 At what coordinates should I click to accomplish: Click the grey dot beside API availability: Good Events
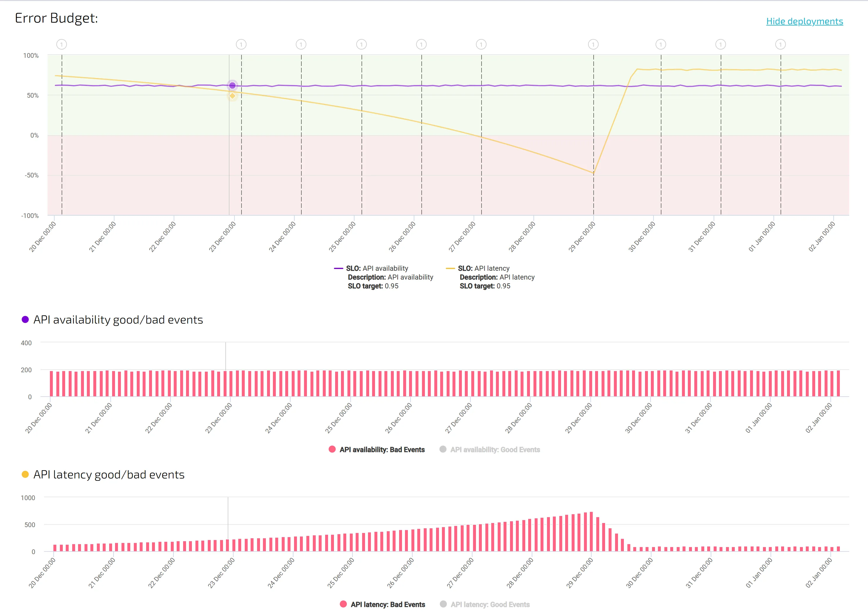(x=443, y=449)
